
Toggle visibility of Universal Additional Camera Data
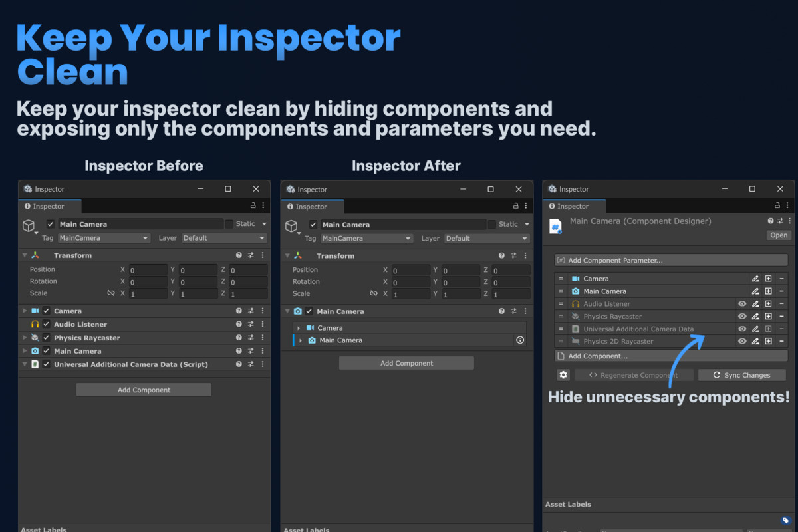click(742, 329)
